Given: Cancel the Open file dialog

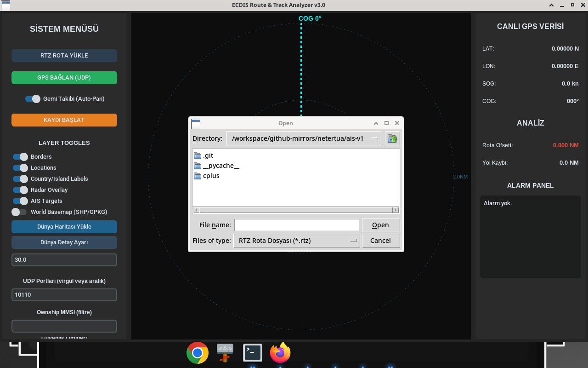Looking at the screenshot, I should click(381, 241).
